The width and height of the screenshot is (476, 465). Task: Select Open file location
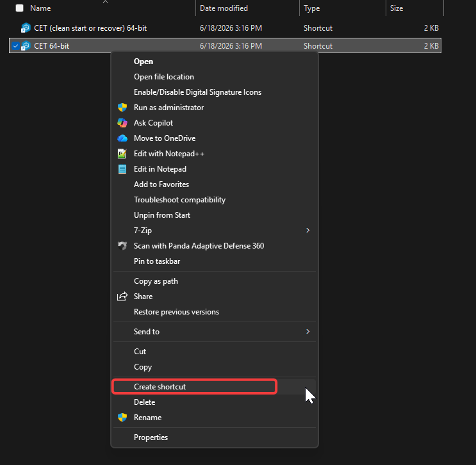point(164,77)
